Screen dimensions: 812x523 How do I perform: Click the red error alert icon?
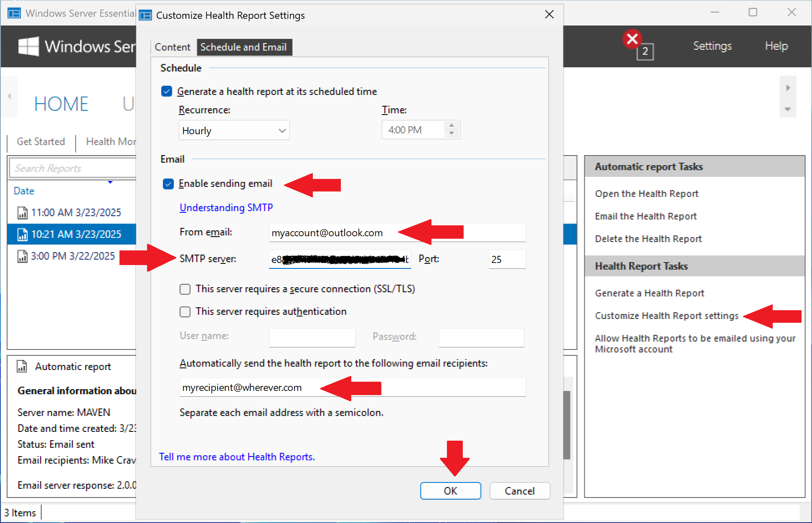(x=632, y=39)
